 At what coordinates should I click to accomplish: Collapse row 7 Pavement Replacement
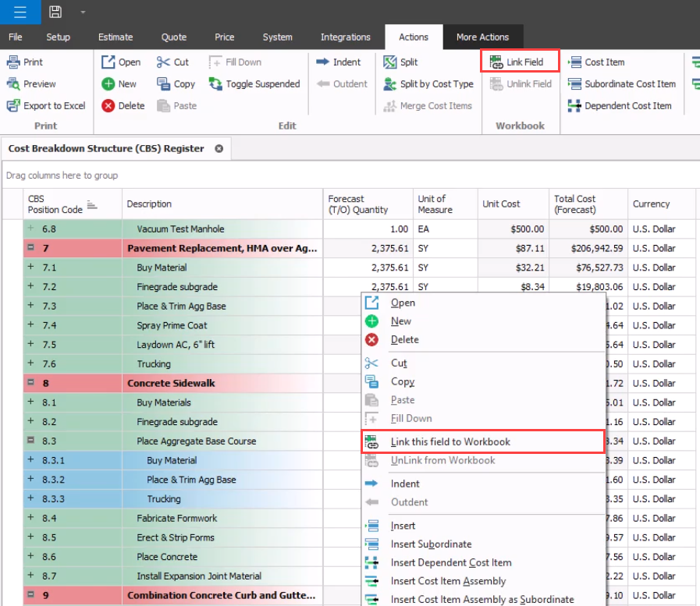point(31,249)
